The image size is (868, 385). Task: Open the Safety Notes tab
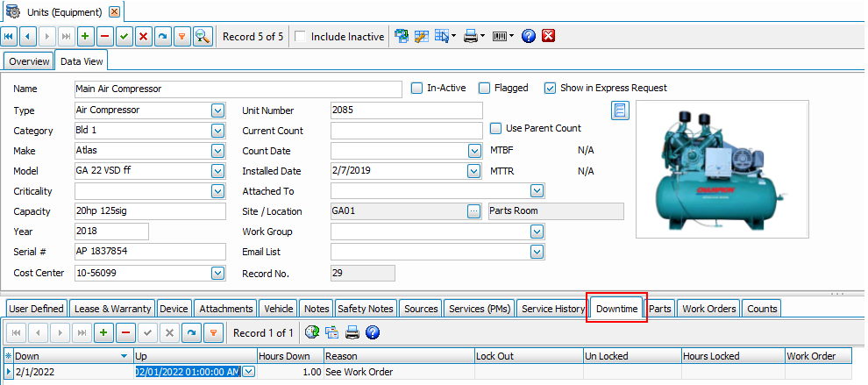click(366, 309)
